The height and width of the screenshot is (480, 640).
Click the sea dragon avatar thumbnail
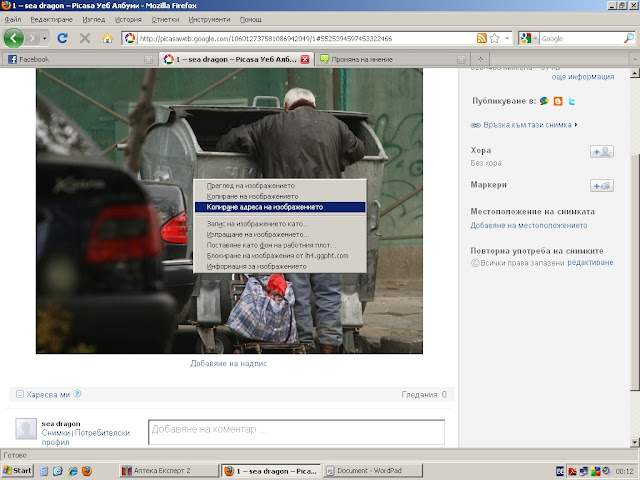(26, 429)
